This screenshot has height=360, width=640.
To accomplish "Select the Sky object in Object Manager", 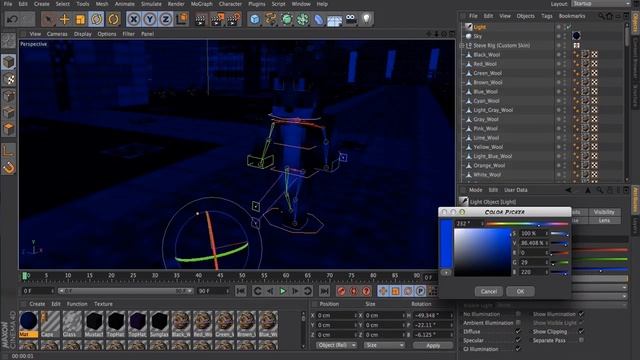I will [x=477, y=36].
